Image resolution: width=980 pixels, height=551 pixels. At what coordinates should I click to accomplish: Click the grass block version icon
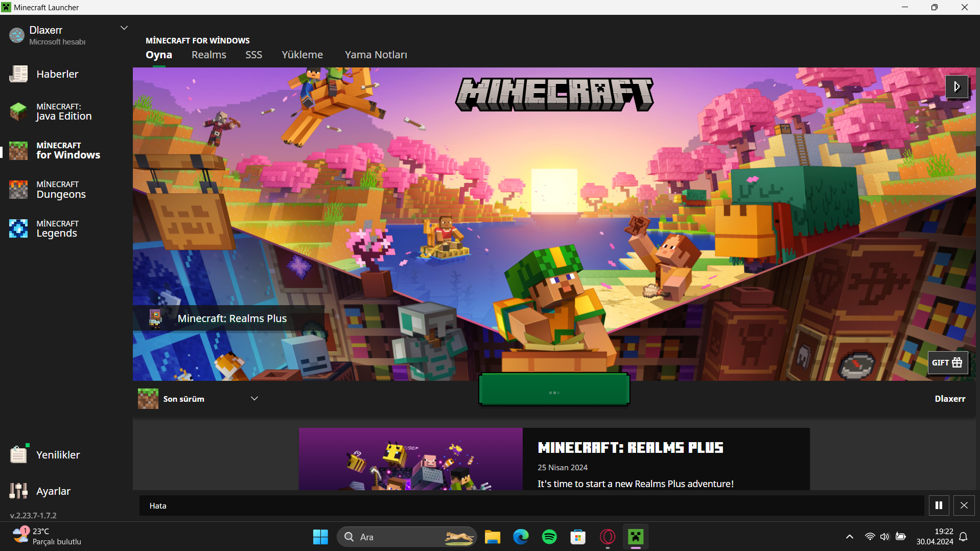(148, 399)
